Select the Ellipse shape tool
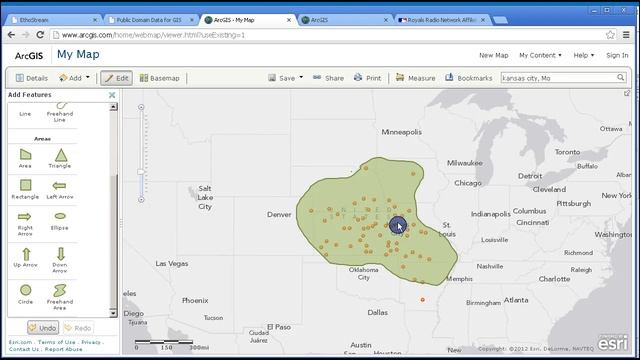640x360 pixels. [60, 221]
